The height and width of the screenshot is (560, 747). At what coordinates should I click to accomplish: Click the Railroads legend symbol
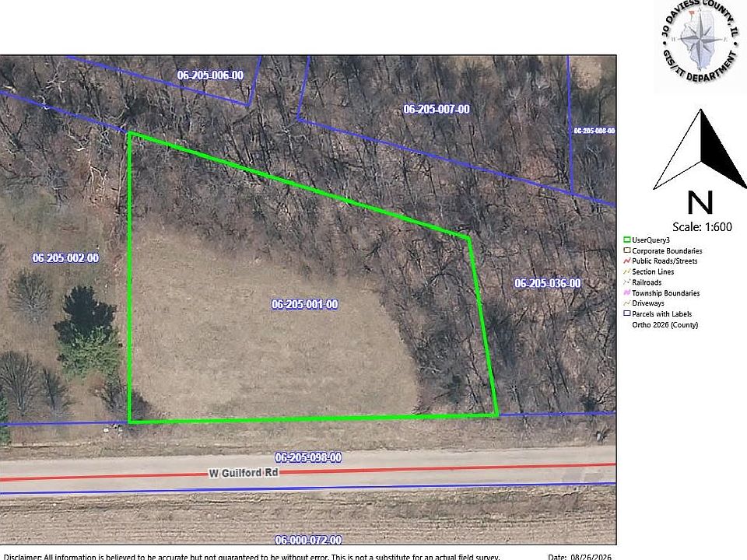[627, 282]
